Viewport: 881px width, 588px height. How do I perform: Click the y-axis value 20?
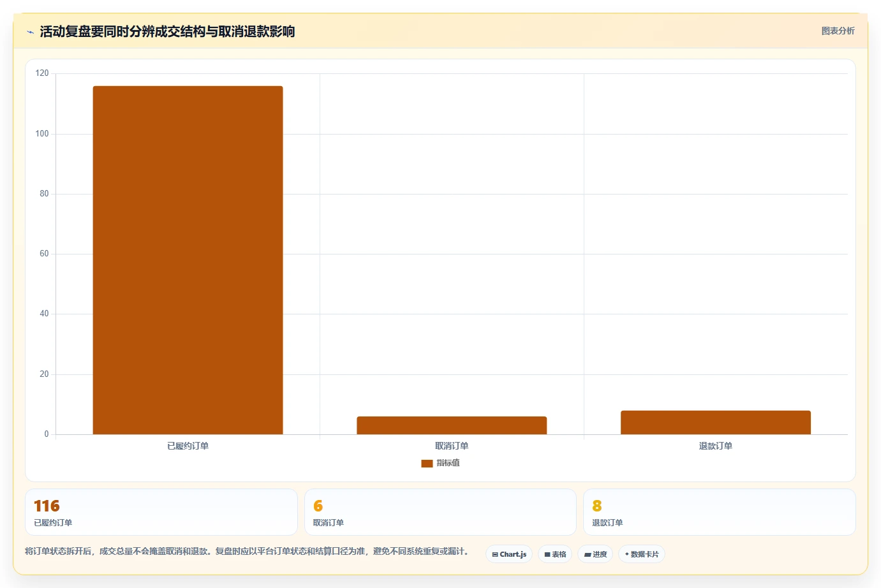(44, 374)
